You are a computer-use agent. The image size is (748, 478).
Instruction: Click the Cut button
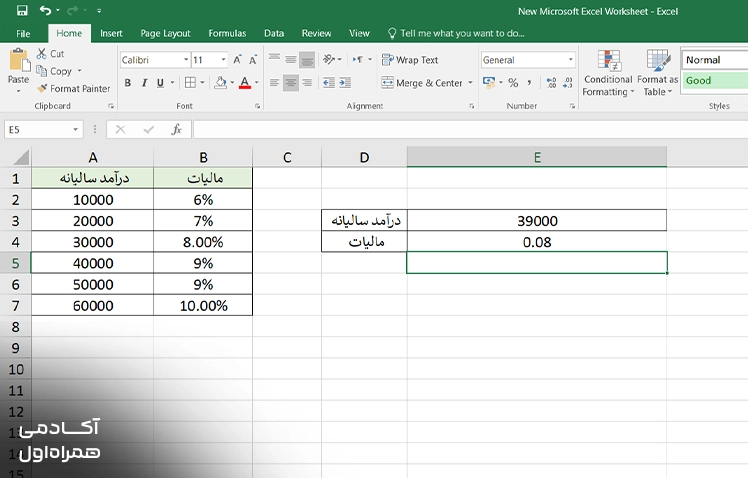(51, 54)
